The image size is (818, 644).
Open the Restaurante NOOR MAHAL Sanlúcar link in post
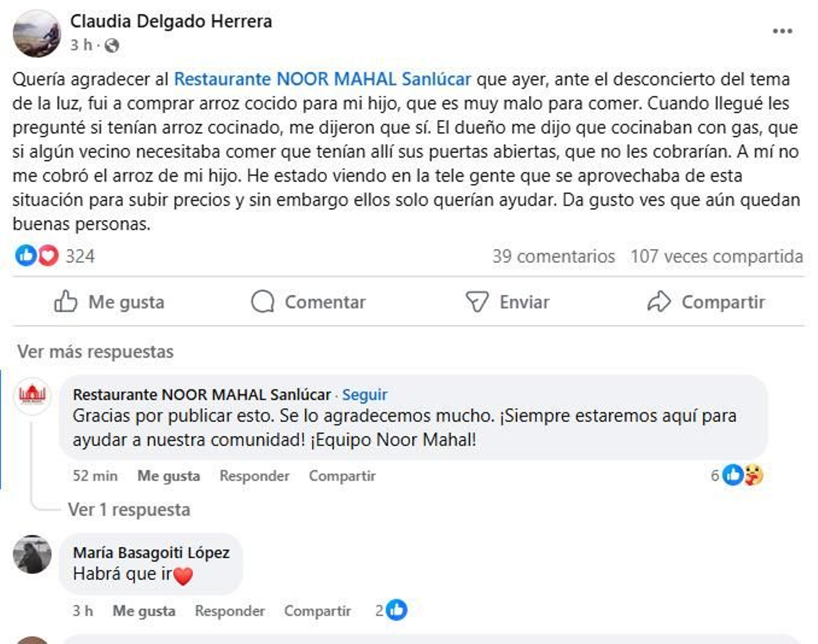pyautogui.click(x=322, y=80)
